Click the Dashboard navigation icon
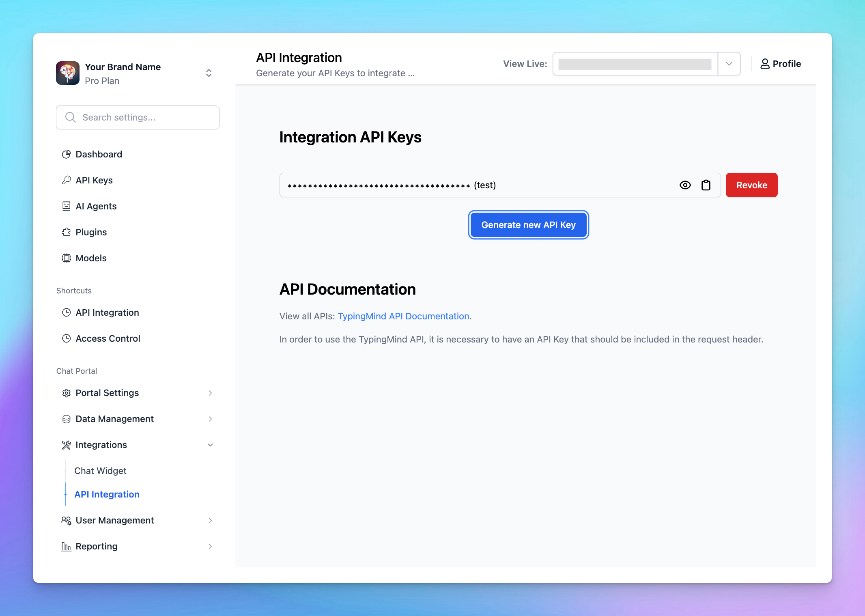Image resolution: width=865 pixels, height=616 pixels. click(x=67, y=154)
